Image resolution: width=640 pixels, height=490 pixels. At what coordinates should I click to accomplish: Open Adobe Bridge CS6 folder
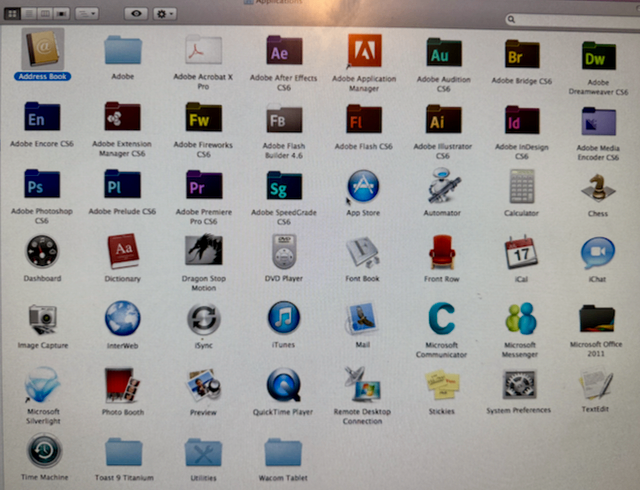click(522, 53)
